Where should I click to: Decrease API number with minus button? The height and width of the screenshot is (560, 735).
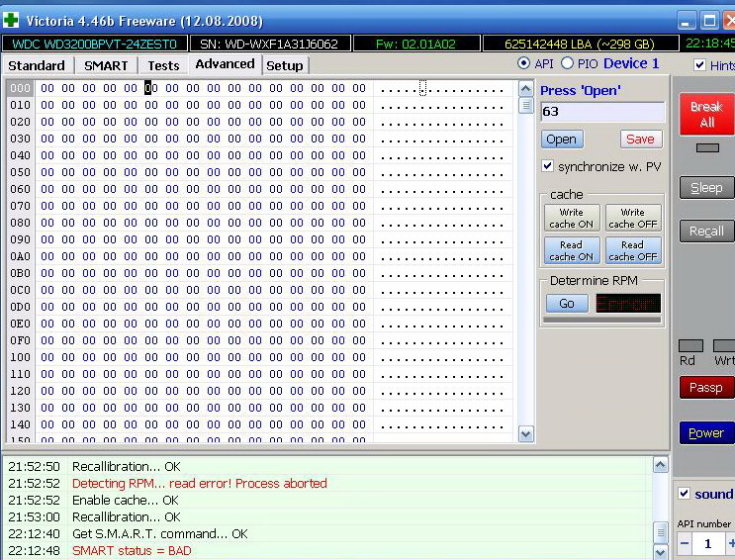pos(685,543)
